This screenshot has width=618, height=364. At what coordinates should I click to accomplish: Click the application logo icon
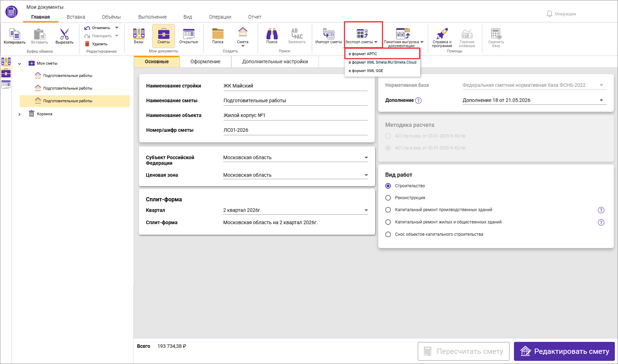pos(12,12)
